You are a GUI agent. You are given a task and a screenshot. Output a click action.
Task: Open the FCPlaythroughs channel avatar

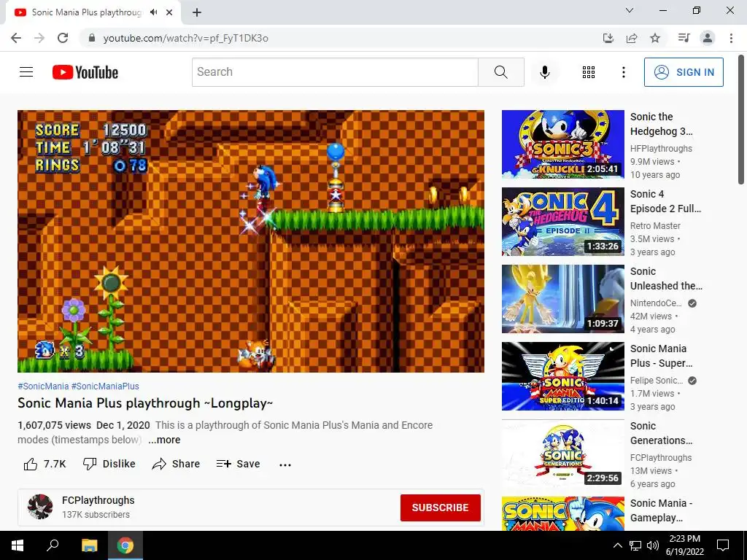pos(40,507)
